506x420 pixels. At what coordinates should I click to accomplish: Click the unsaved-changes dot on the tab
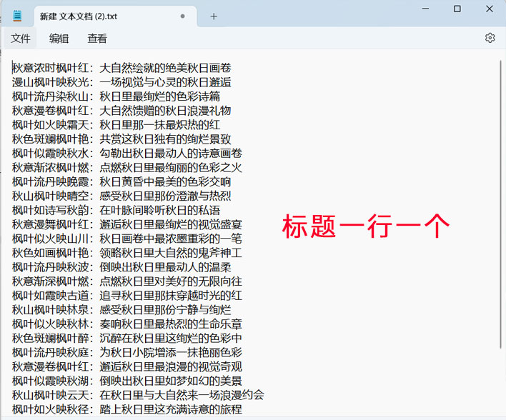click(183, 16)
